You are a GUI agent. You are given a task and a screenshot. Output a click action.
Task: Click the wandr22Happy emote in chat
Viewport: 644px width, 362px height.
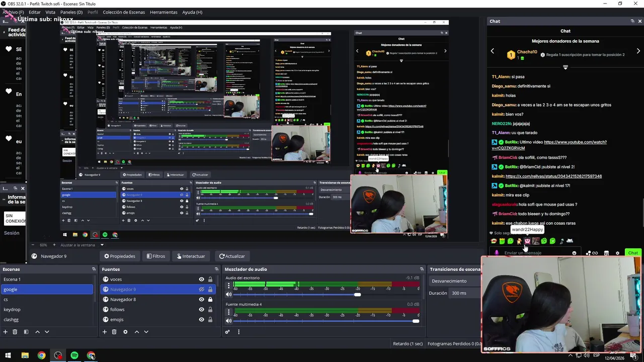coord(527,241)
